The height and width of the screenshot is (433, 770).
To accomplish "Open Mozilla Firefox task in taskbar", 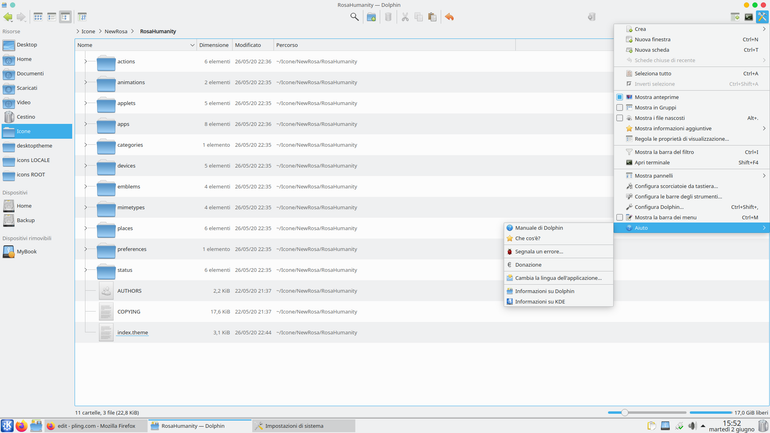I will pyautogui.click(x=96, y=426).
